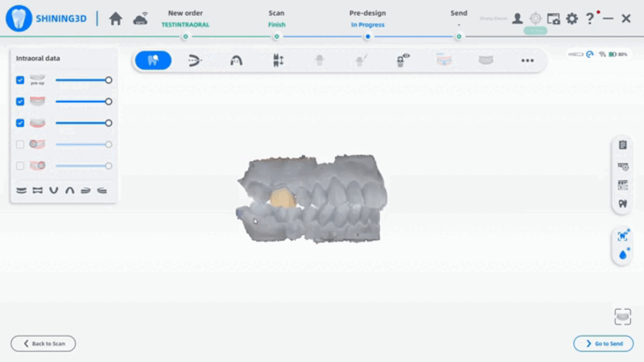Viewport: 644px width, 362px height.
Task: Select the grayed orthodontic simulation tool
Action: point(444,60)
